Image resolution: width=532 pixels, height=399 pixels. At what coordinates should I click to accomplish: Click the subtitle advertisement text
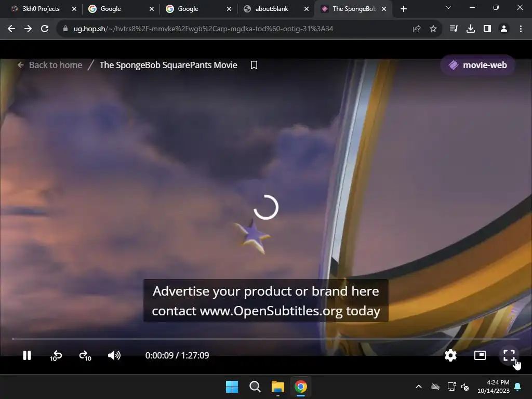pyautogui.click(x=266, y=301)
